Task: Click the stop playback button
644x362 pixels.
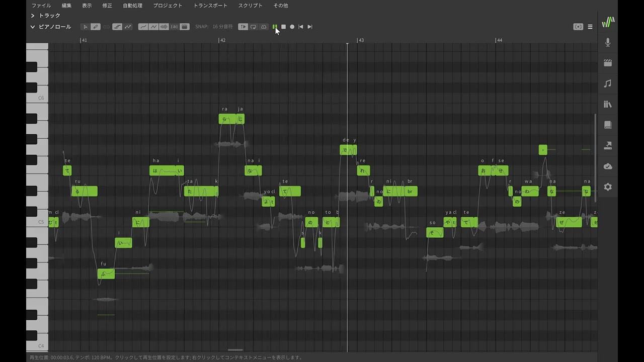Action: click(283, 27)
